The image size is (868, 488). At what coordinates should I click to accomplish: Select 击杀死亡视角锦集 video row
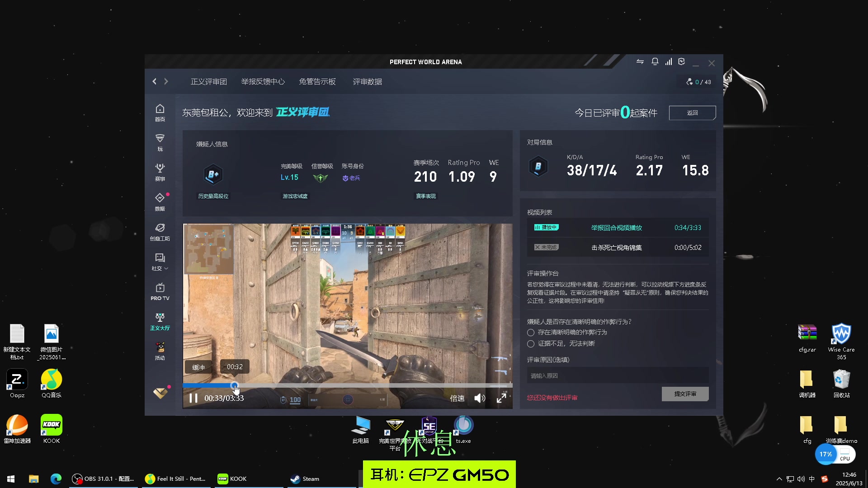click(x=618, y=248)
